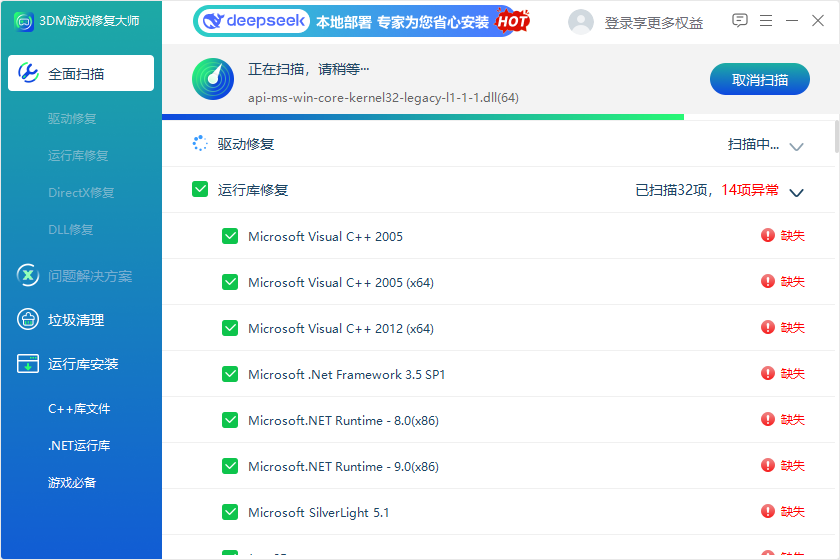
Task: Open the C++库文件 sidebar item
Action: pyautogui.click(x=79, y=408)
